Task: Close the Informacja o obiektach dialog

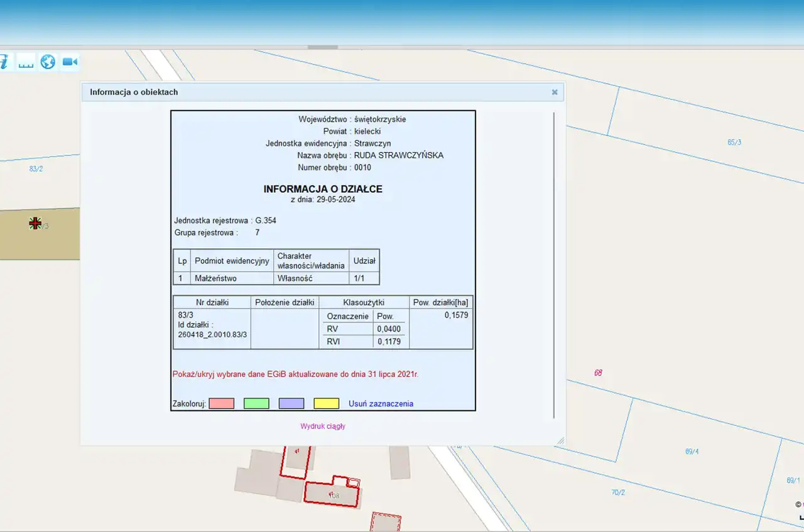Action: click(555, 92)
